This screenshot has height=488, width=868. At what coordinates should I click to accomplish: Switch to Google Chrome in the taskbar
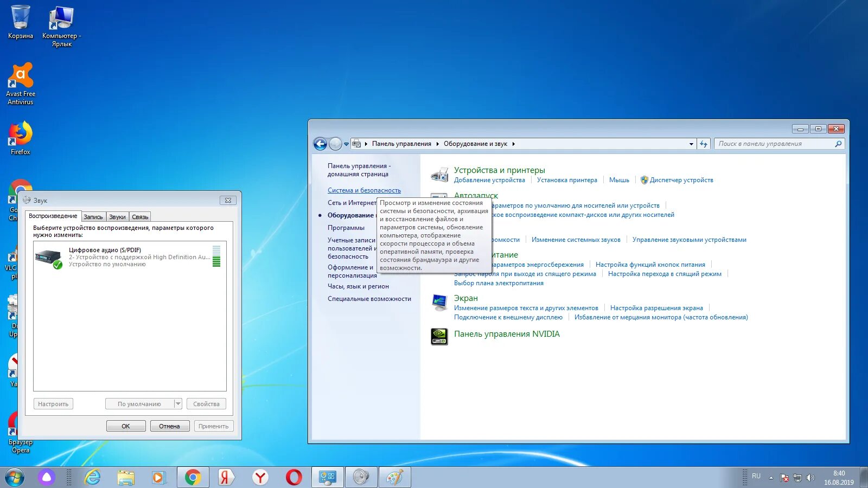click(x=193, y=478)
